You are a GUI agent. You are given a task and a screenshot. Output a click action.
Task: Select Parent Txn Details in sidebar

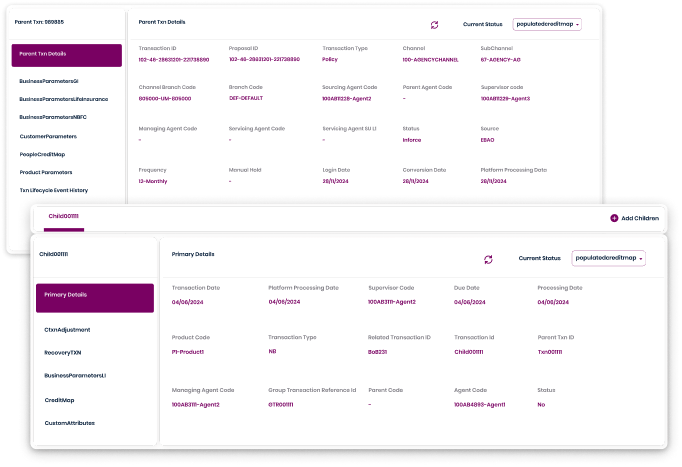(x=67, y=54)
